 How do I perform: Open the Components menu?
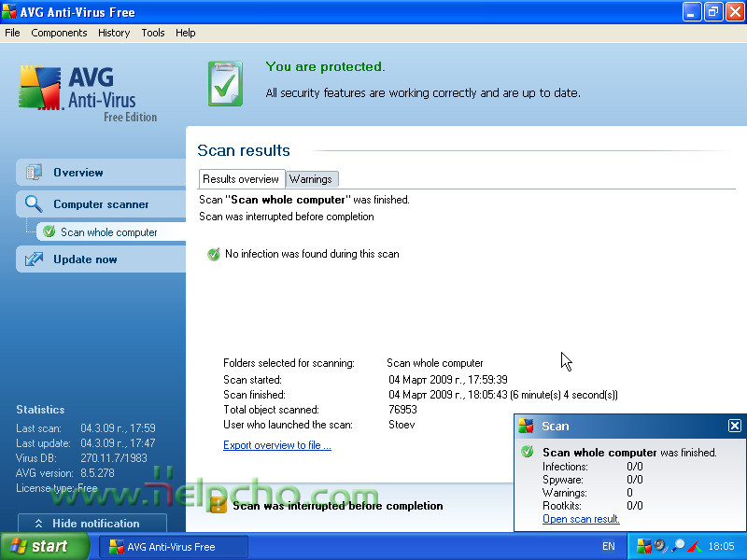(59, 33)
